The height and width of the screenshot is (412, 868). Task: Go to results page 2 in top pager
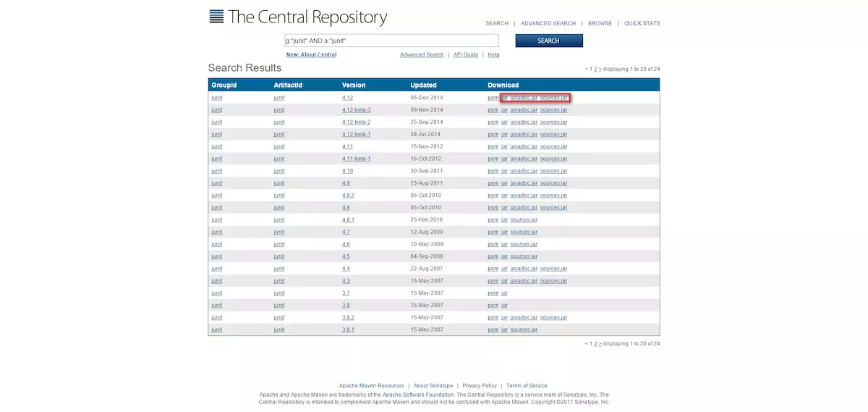pos(595,69)
